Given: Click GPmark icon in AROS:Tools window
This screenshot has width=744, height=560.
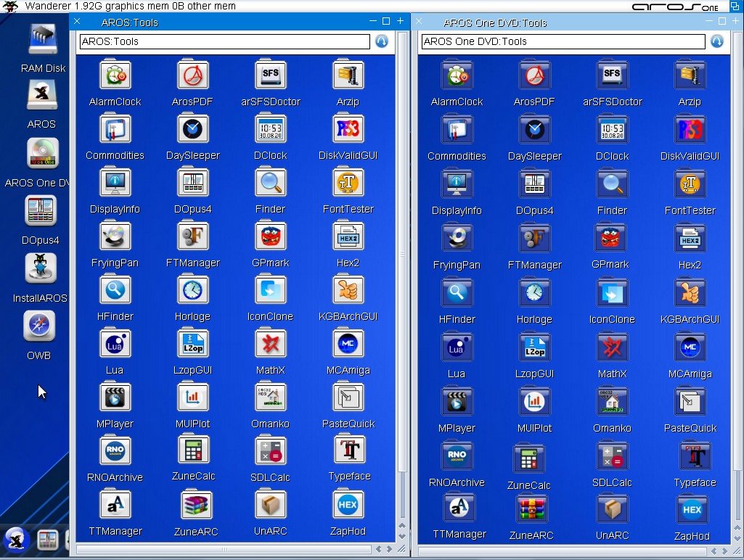Looking at the screenshot, I should pos(271,236).
